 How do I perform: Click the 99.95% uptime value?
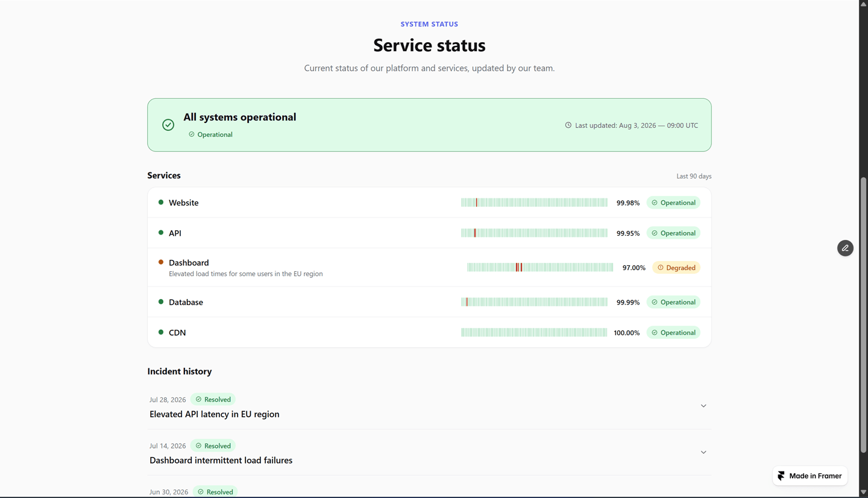pyautogui.click(x=628, y=233)
